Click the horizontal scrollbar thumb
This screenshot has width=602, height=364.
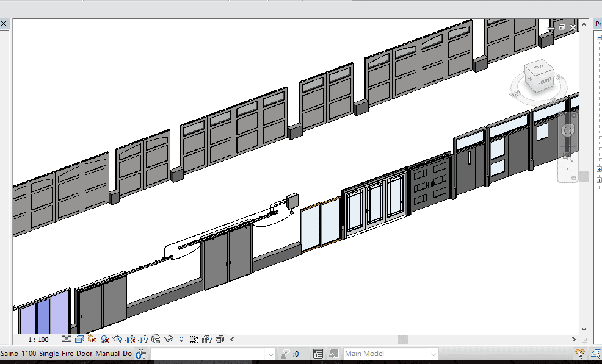coord(403,339)
